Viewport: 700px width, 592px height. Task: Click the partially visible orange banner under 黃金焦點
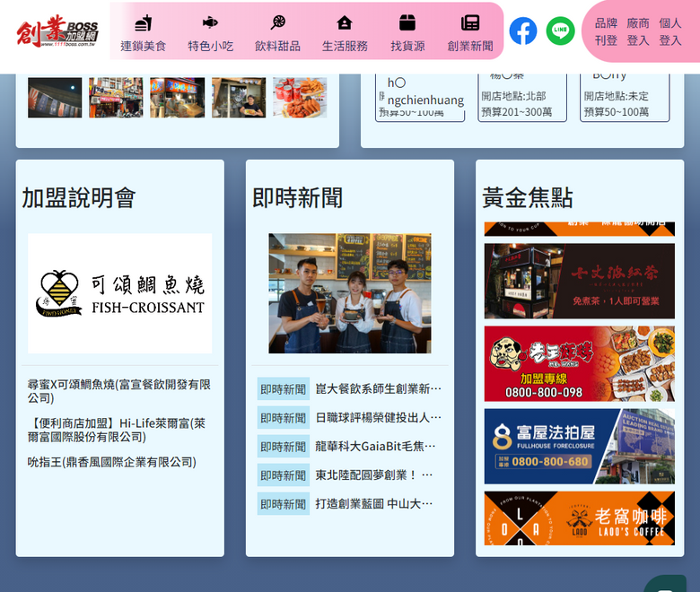(580, 229)
